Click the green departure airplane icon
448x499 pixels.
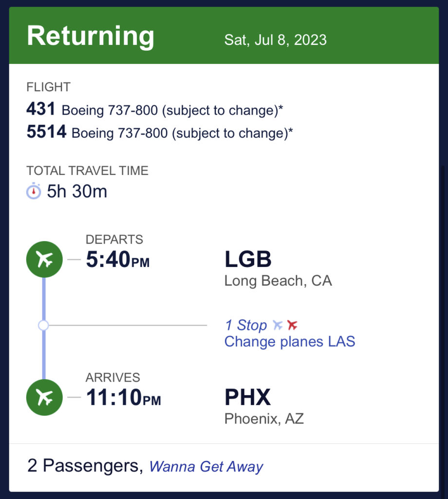coord(44,259)
